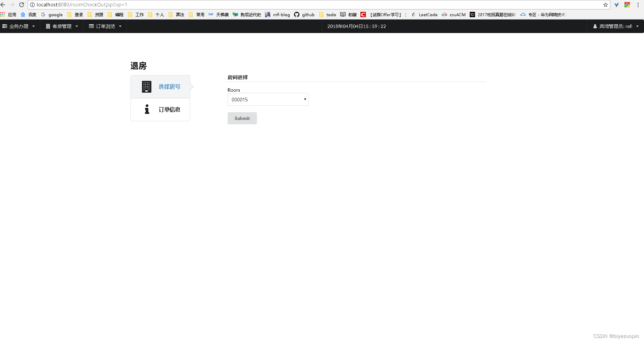Bookmark this page with star icon

[x=606, y=5]
